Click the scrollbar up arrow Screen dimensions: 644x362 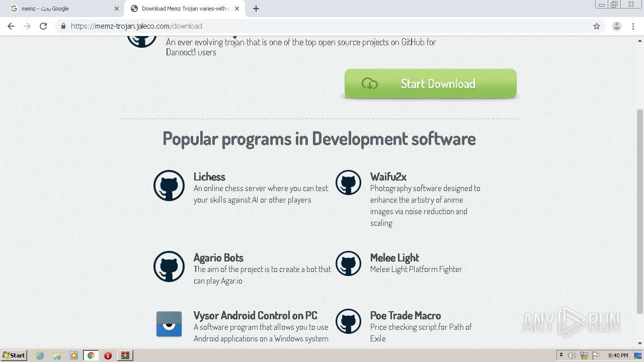click(x=640, y=40)
